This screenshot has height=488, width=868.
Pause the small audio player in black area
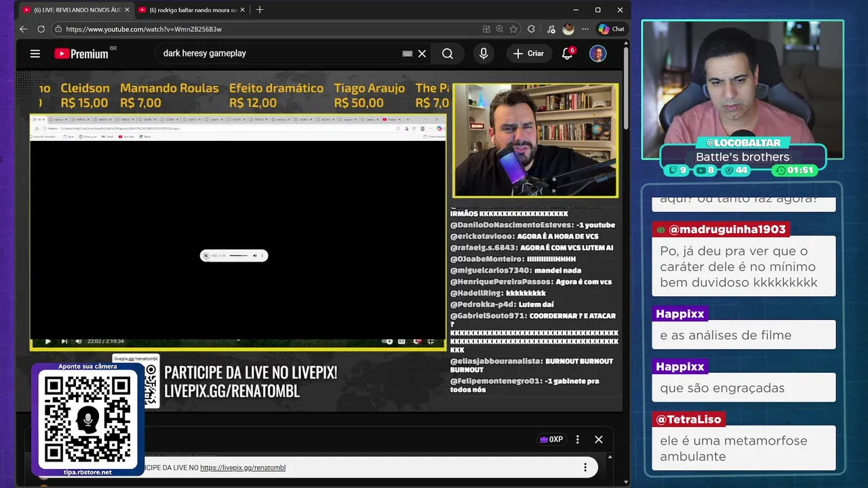[x=206, y=256]
